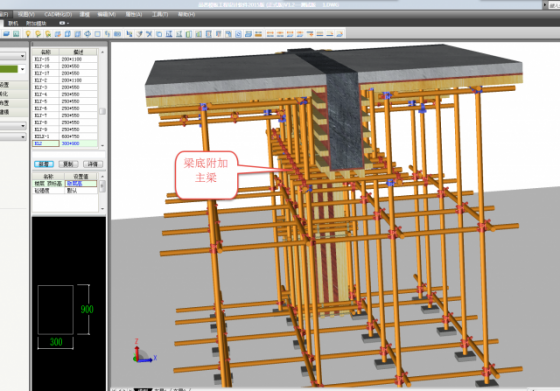Click the 复制 button under beam list
Image resolution: width=560 pixels, height=391 pixels.
point(68,164)
